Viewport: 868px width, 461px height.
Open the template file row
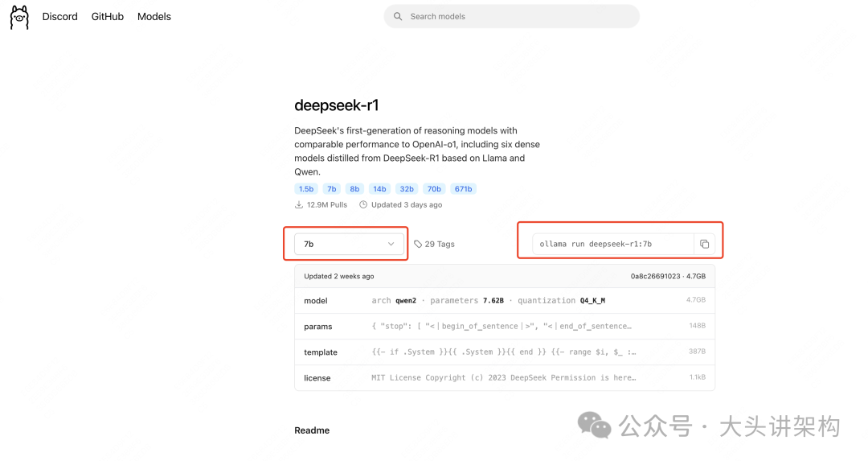[x=505, y=352]
